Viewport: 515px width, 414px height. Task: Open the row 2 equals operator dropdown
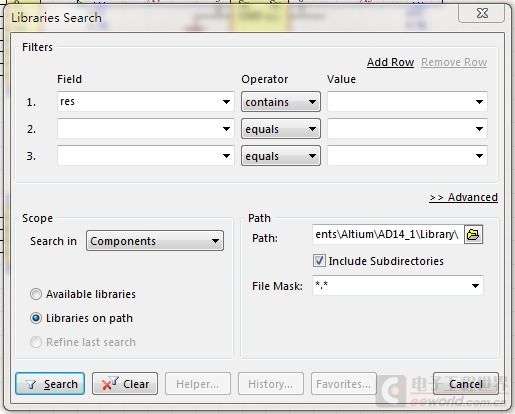click(281, 129)
